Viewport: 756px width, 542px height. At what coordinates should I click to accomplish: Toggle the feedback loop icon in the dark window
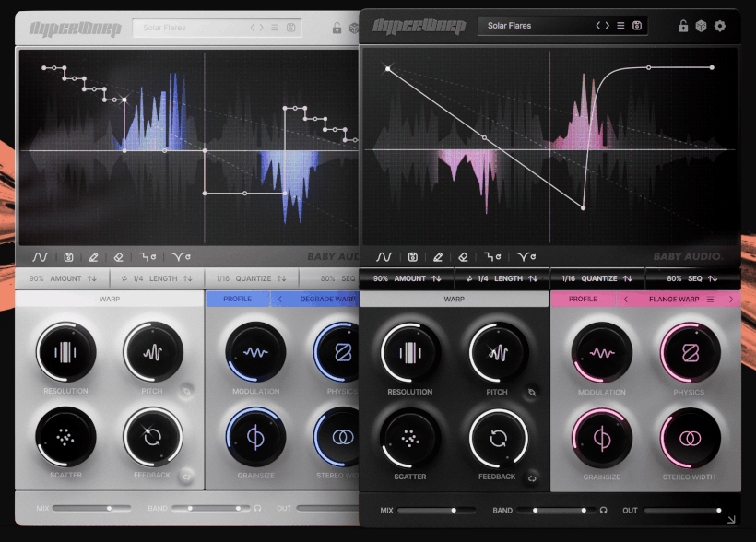[x=532, y=478]
